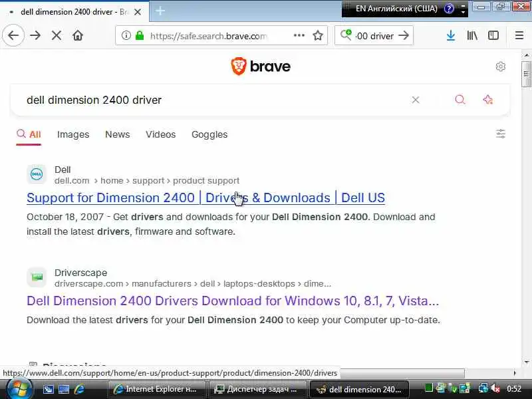Select the dell dimension 2400 driver browser tab
This screenshot has height=399, width=532.
[74, 12]
